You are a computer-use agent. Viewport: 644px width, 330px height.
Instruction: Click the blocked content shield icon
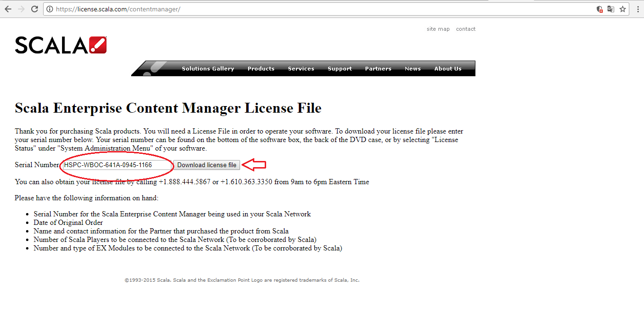tap(599, 9)
